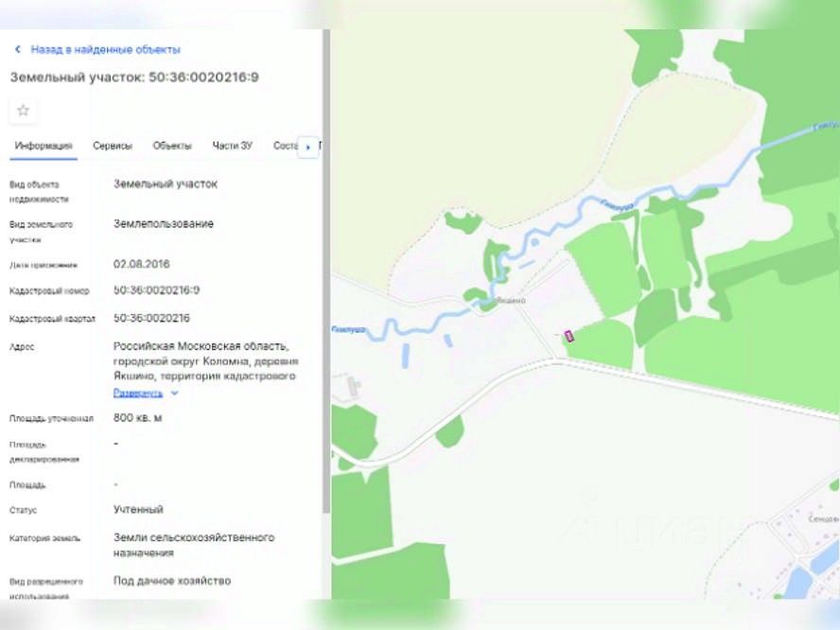Screen dimensions: 840x630
Task: Click the date value 02.08.2016
Action: coord(142,264)
